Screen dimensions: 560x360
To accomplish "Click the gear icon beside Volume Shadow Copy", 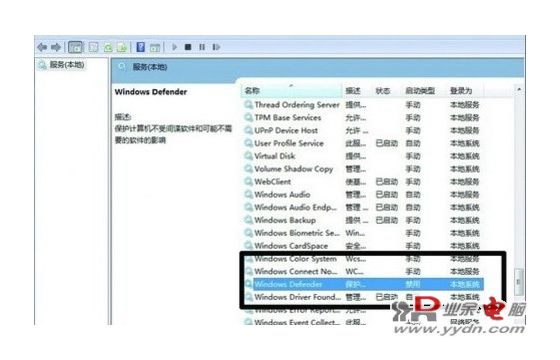I will click(248, 169).
